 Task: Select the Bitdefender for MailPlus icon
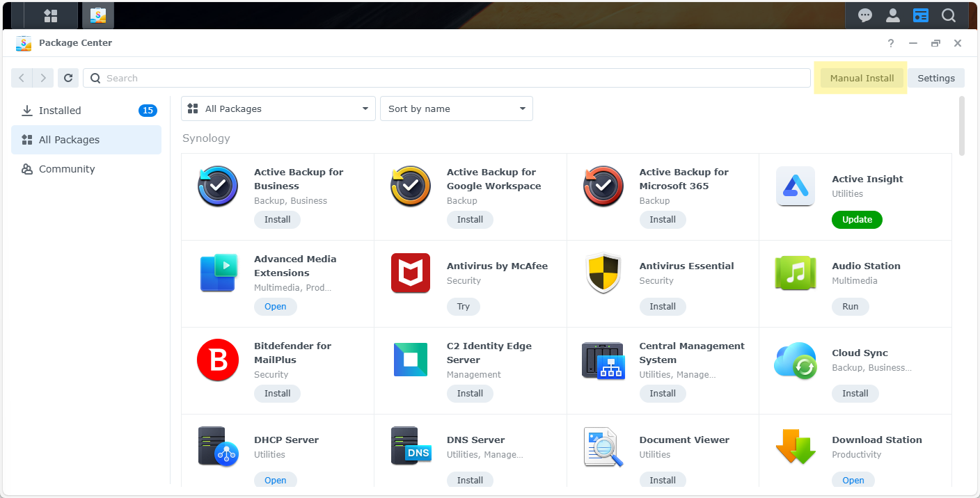[218, 360]
